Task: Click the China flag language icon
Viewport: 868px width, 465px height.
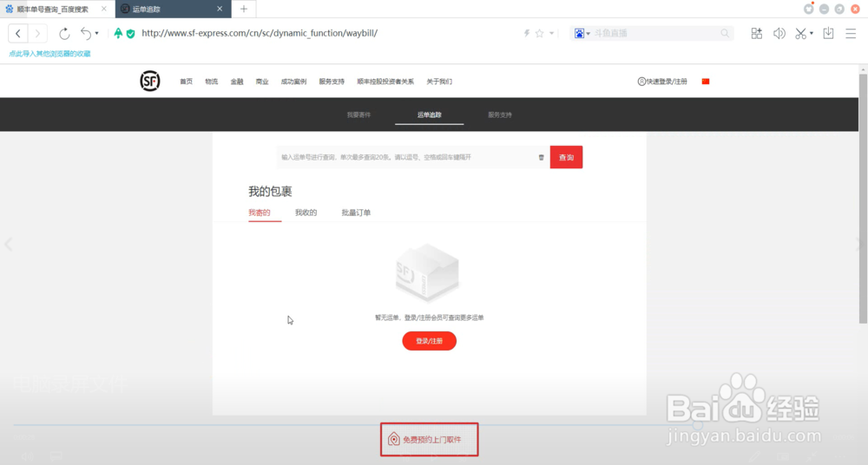Action: [705, 82]
